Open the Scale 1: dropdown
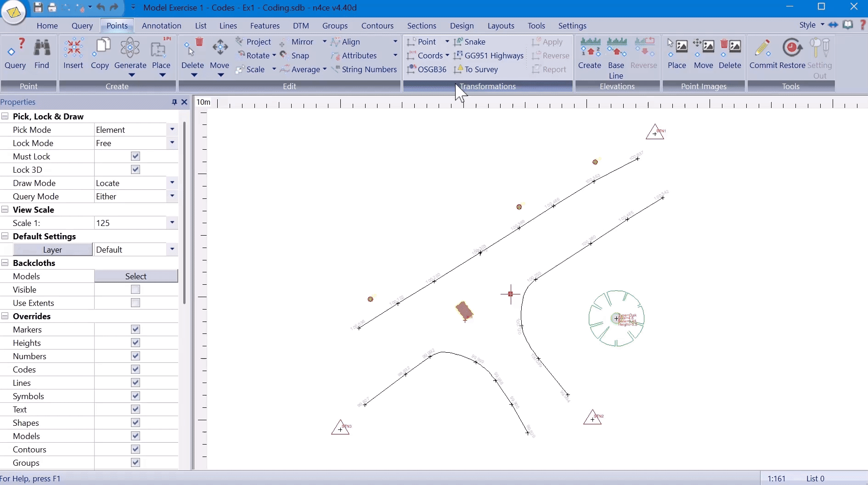 point(172,223)
